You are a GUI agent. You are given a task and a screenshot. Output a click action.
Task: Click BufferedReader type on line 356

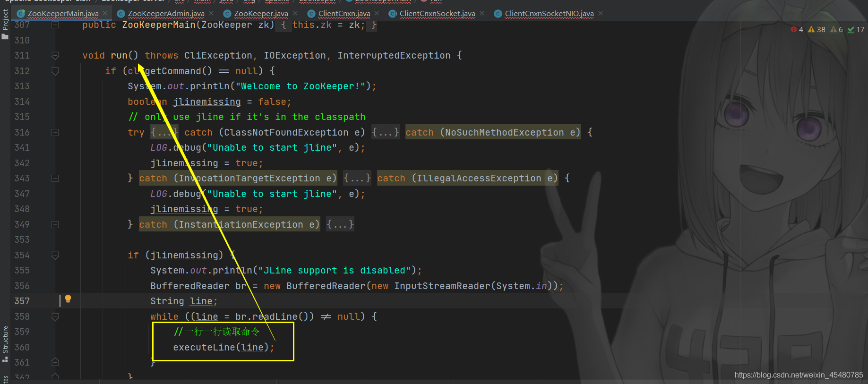[x=190, y=286]
